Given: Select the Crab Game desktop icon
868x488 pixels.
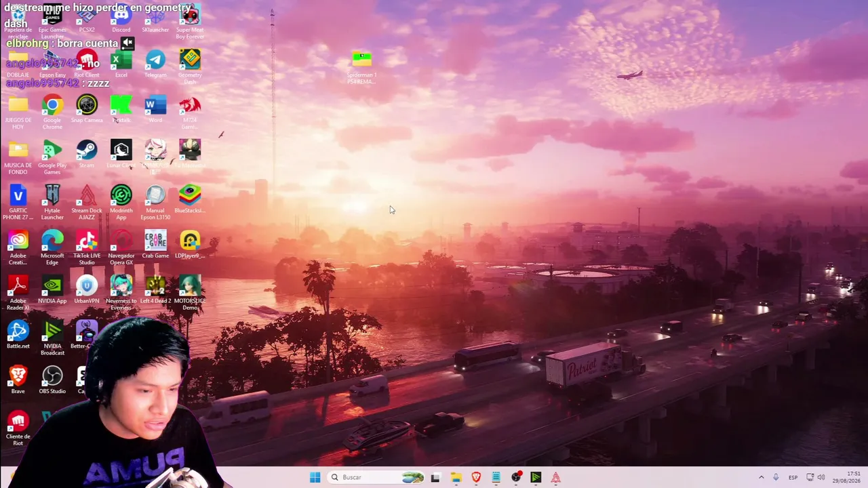Looking at the screenshot, I should pyautogui.click(x=155, y=245).
